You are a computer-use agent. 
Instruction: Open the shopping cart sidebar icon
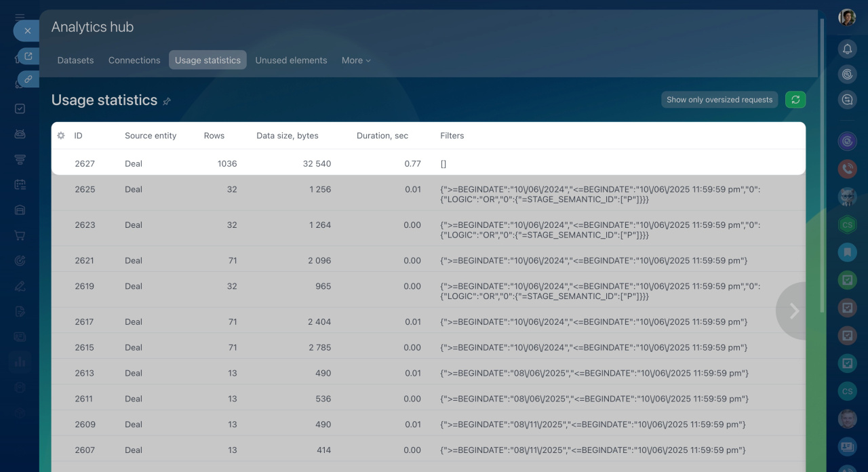point(20,235)
